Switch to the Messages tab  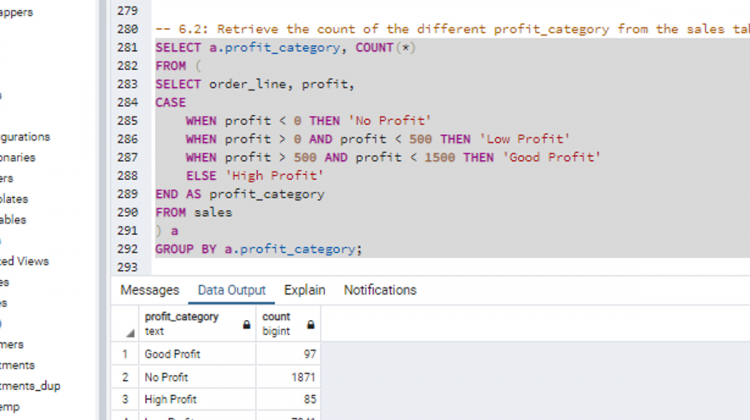150,290
